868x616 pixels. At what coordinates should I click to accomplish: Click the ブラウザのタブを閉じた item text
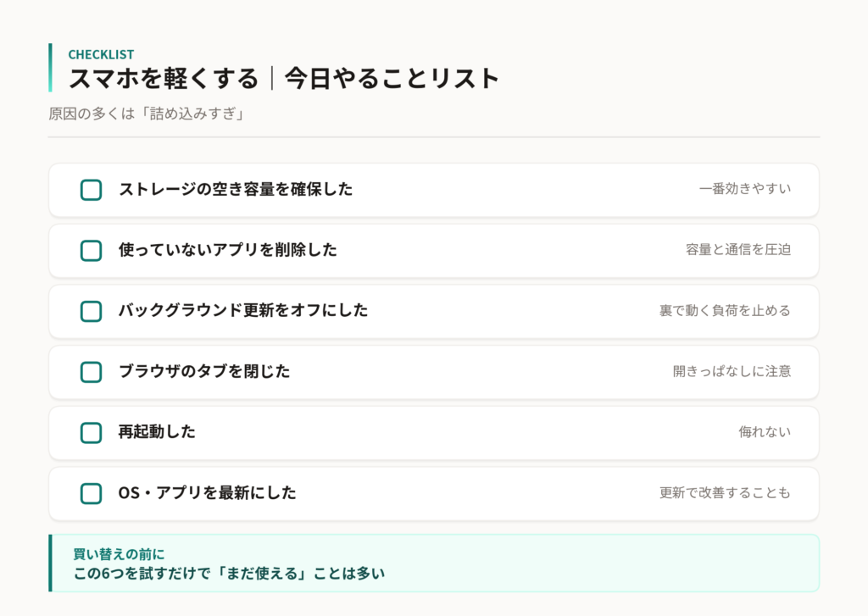(204, 371)
